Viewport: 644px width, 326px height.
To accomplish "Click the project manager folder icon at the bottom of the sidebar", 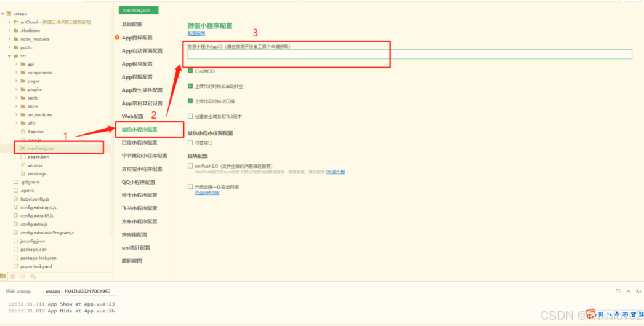I will (x=3, y=276).
